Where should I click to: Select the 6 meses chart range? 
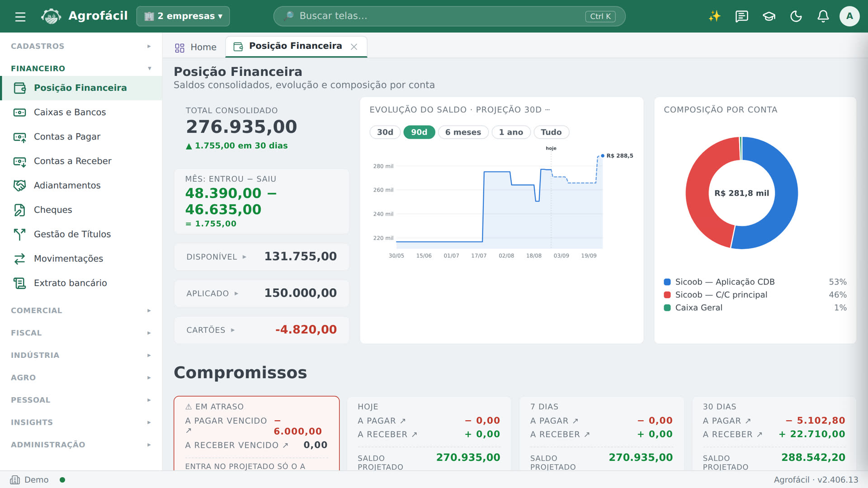click(463, 132)
